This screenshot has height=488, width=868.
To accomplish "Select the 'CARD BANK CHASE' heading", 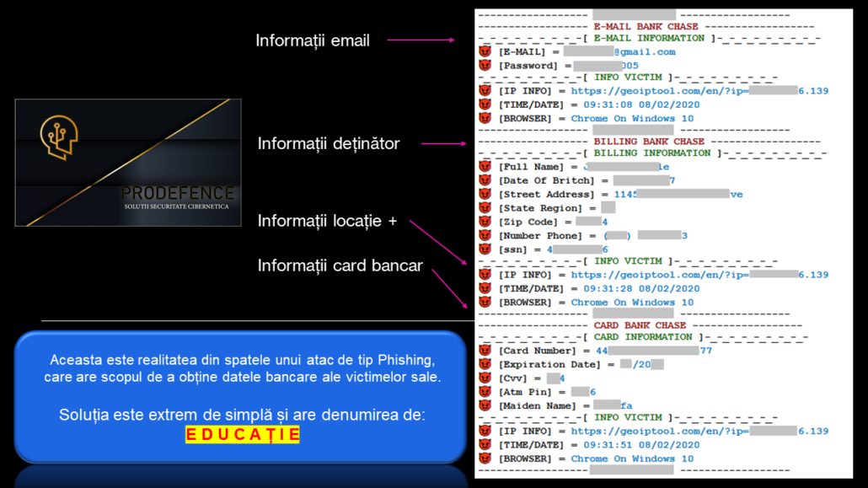I will tap(640, 325).
